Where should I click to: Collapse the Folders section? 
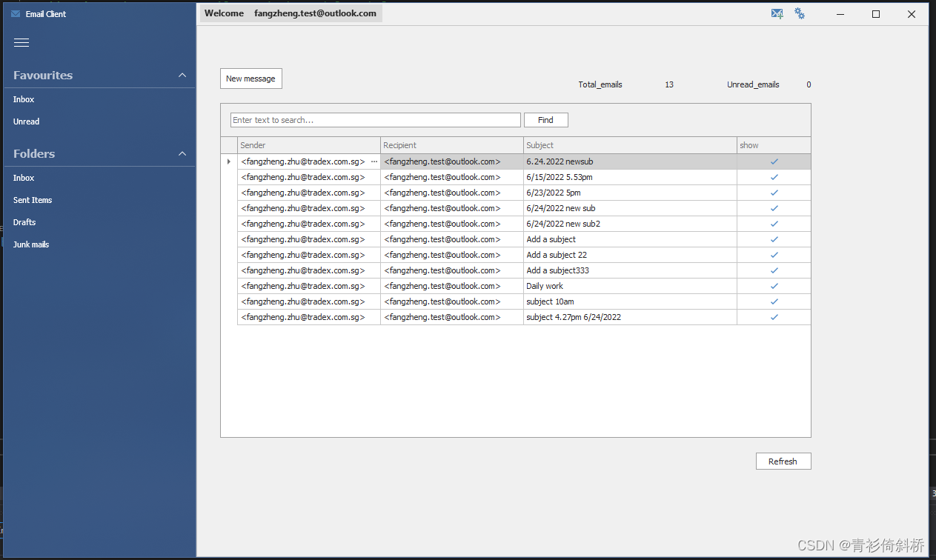pyautogui.click(x=182, y=153)
